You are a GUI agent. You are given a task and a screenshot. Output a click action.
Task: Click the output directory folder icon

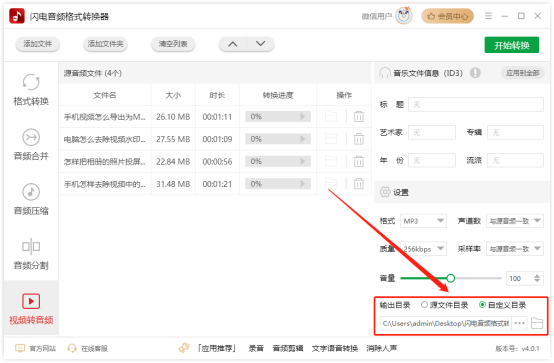(537, 323)
